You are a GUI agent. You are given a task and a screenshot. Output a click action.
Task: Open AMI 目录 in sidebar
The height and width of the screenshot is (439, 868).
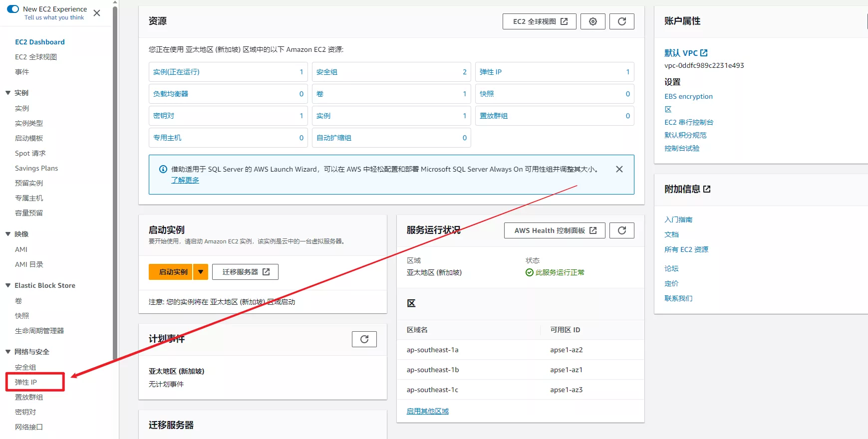29,264
